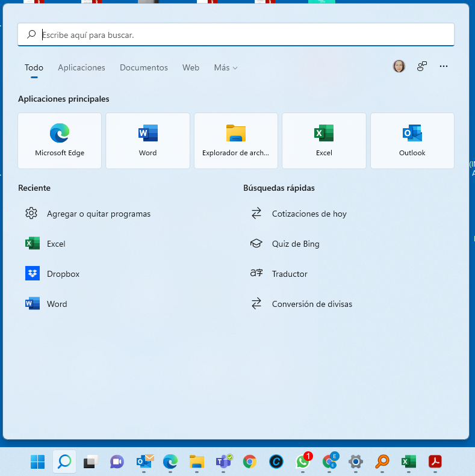Open the orange magnifier app in taskbar

point(382,462)
